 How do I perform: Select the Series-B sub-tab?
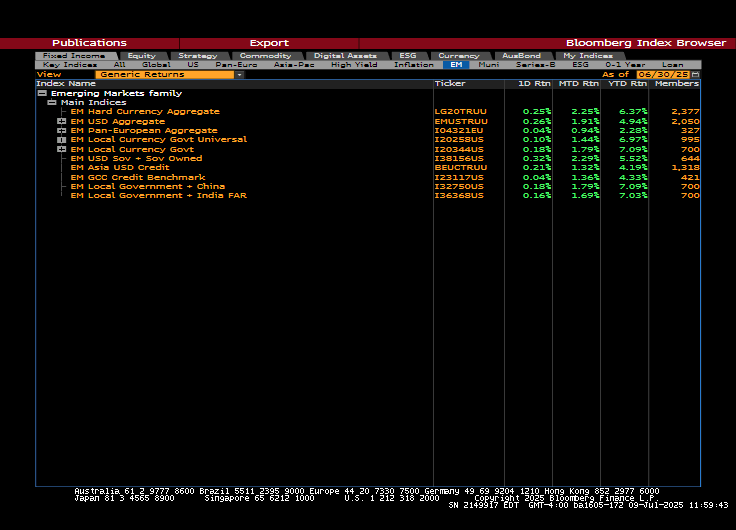(536, 65)
